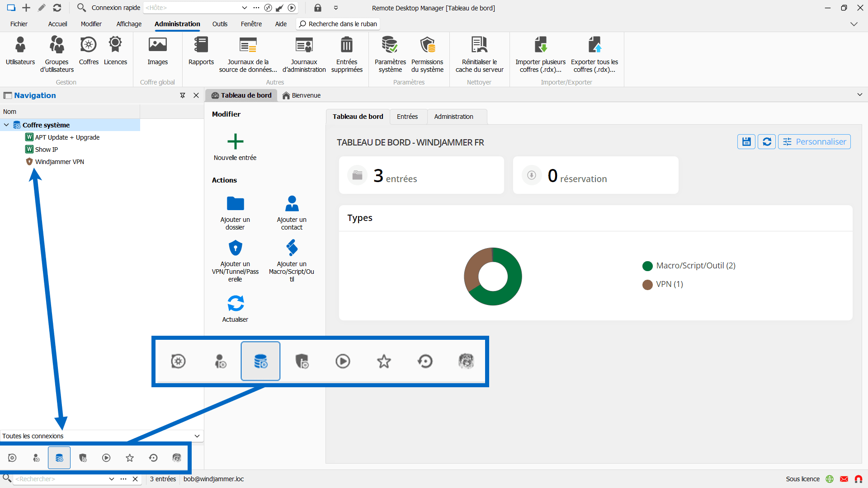868x488 pixels.
Task: Expand the Hôte quick connect dropdown
Action: point(245,8)
